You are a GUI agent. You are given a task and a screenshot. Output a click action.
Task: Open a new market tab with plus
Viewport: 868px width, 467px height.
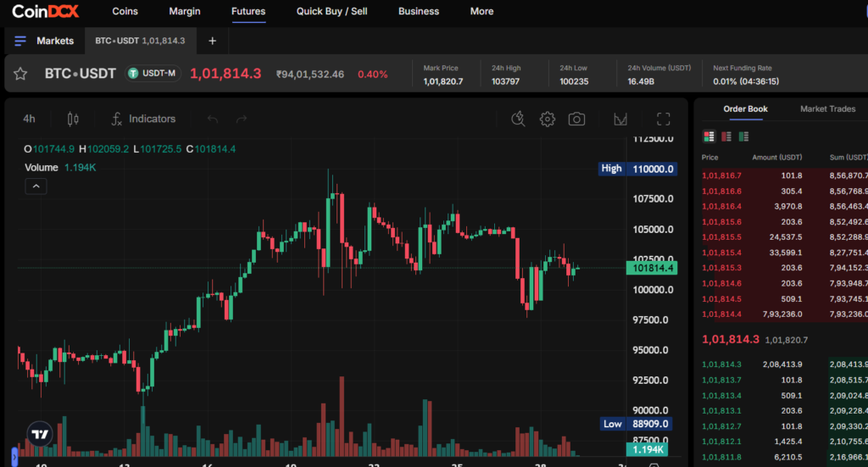point(212,41)
